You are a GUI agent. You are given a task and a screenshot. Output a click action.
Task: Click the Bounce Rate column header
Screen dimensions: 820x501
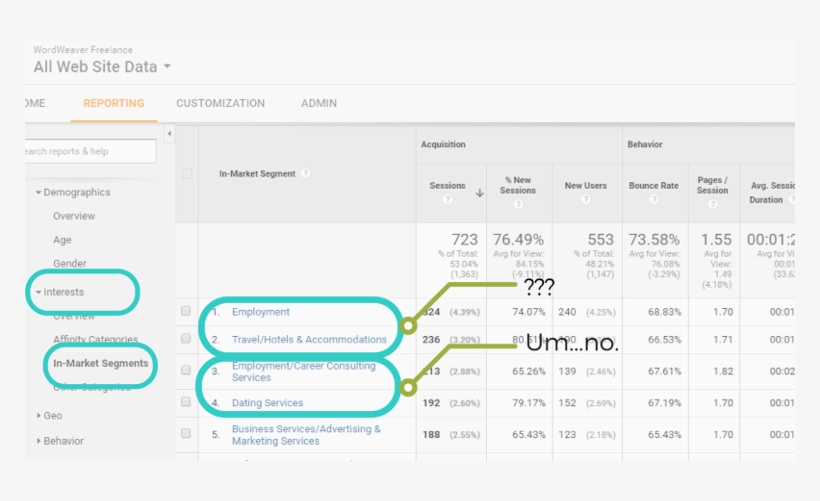coord(654,186)
